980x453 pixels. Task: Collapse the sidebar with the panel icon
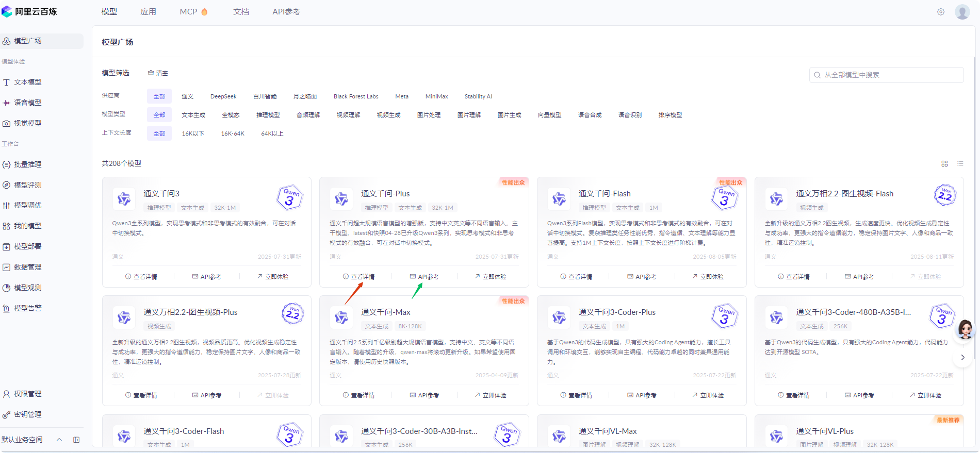coord(76,440)
